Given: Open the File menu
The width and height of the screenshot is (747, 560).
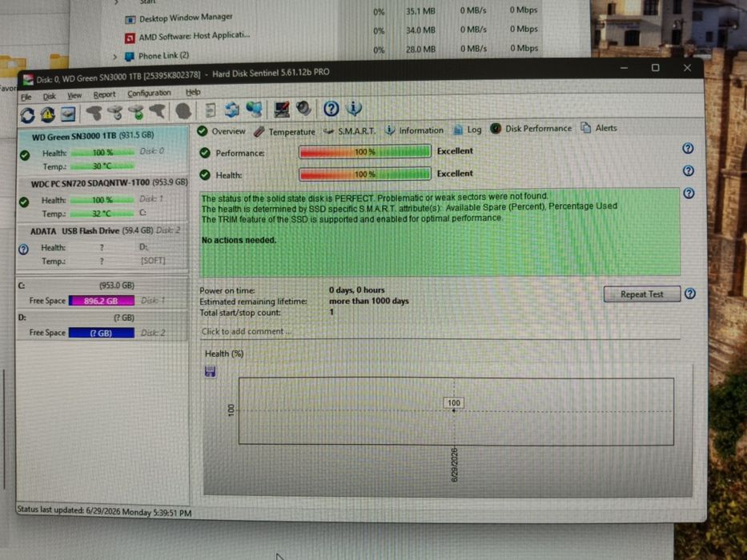Looking at the screenshot, I should [x=26, y=97].
